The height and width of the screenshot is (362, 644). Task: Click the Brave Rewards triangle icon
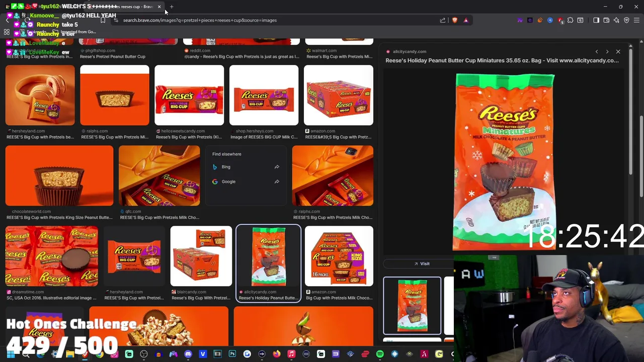tap(466, 20)
